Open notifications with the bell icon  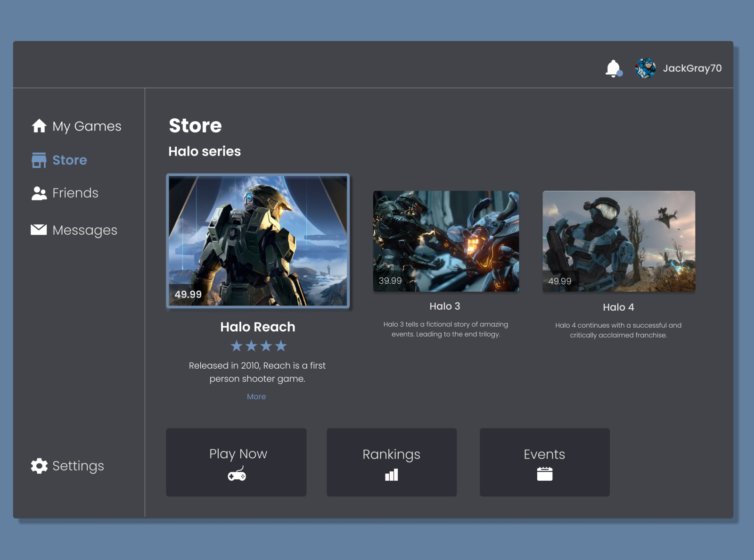pos(613,67)
